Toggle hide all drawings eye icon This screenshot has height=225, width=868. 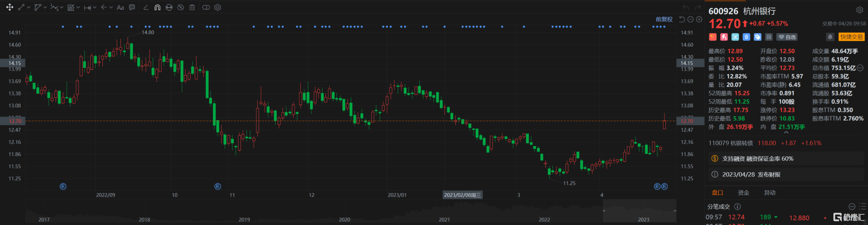point(181,7)
